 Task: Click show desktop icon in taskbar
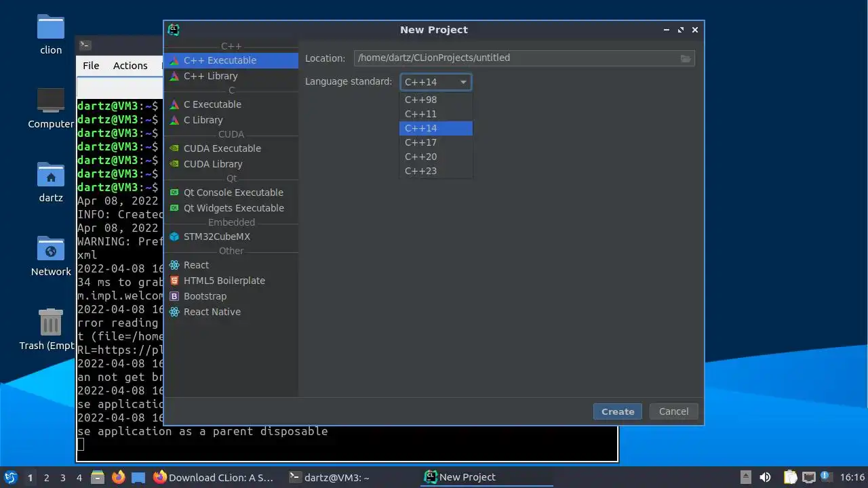pos(138,477)
